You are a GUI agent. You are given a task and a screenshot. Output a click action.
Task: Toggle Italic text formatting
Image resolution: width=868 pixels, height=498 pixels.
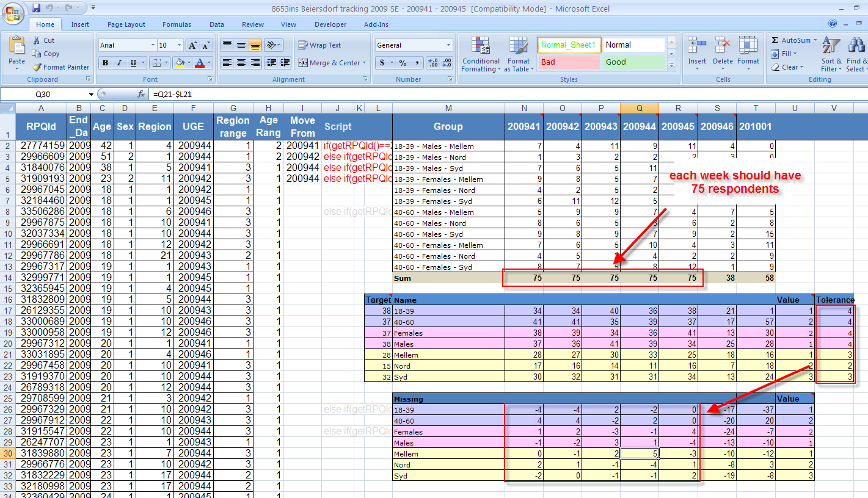[x=119, y=63]
